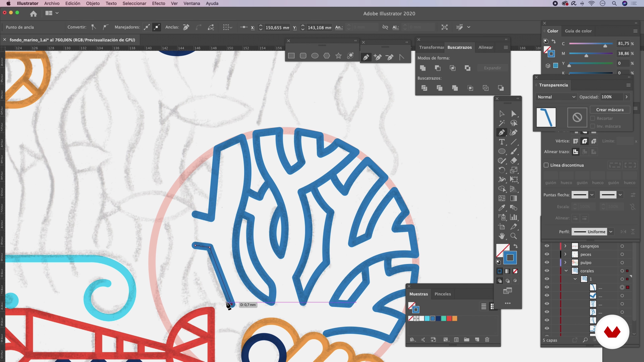Hide the cangrejos layer
Image resolution: width=644 pixels, height=362 pixels.
click(x=547, y=246)
